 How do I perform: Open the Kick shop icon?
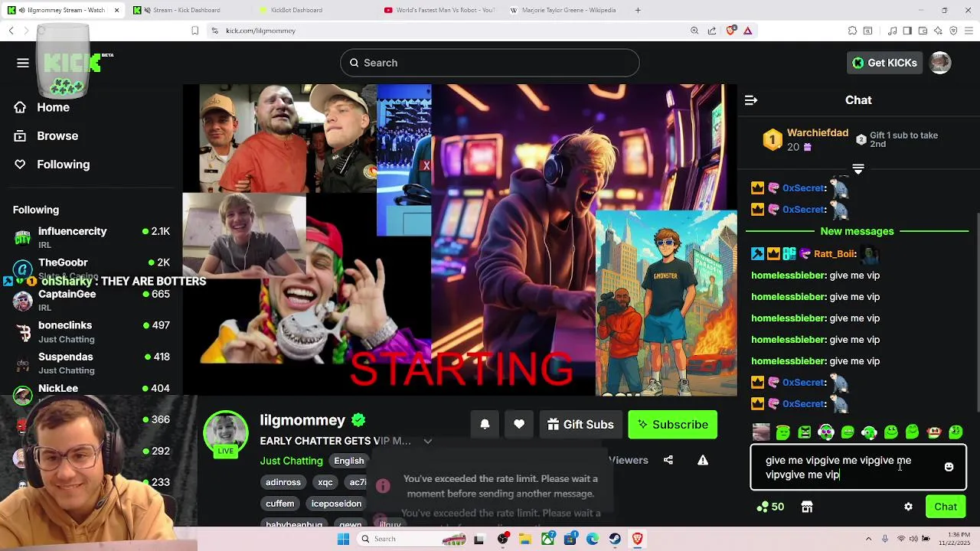806,507
